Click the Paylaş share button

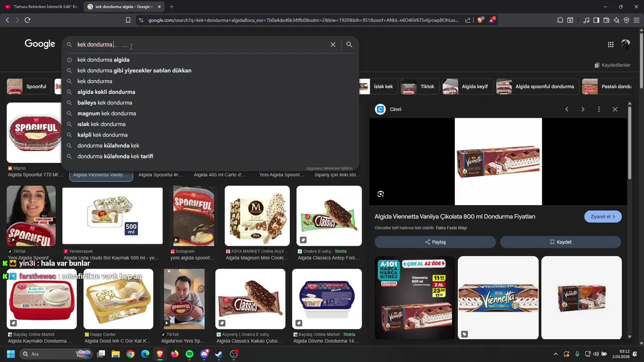(x=435, y=242)
